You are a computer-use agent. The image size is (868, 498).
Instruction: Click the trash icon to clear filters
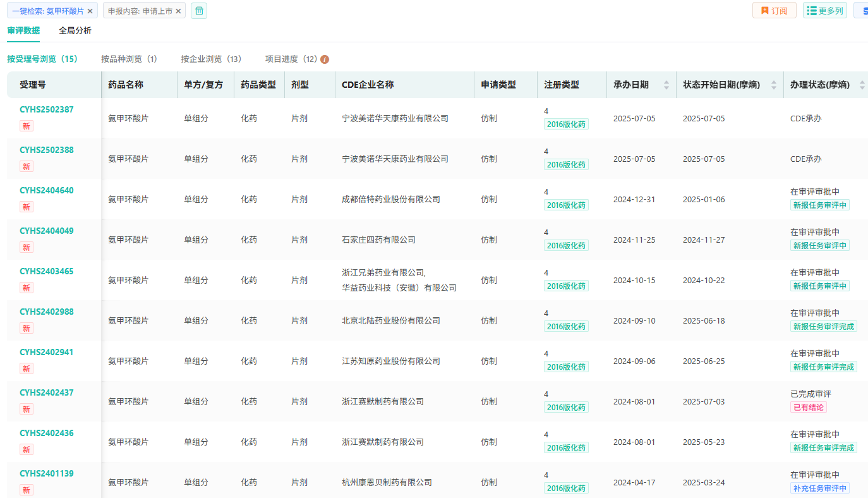[x=199, y=11]
